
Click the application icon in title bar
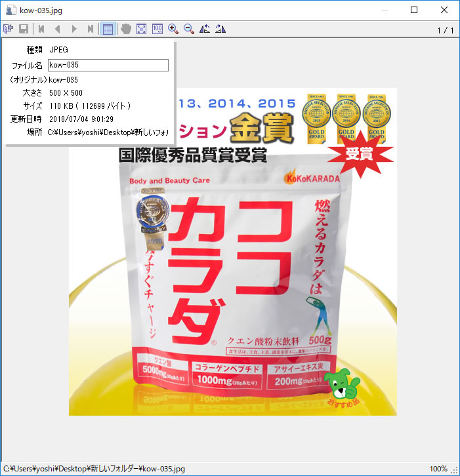click(10, 10)
